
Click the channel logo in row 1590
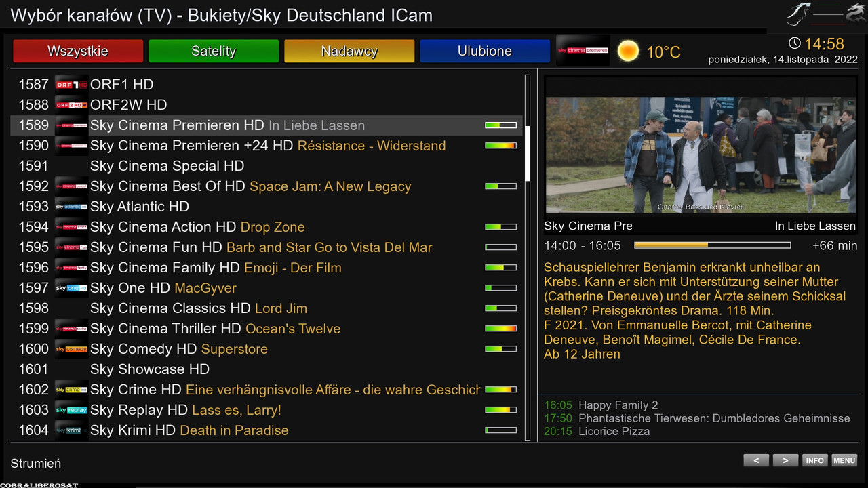click(x=71, y=146)
